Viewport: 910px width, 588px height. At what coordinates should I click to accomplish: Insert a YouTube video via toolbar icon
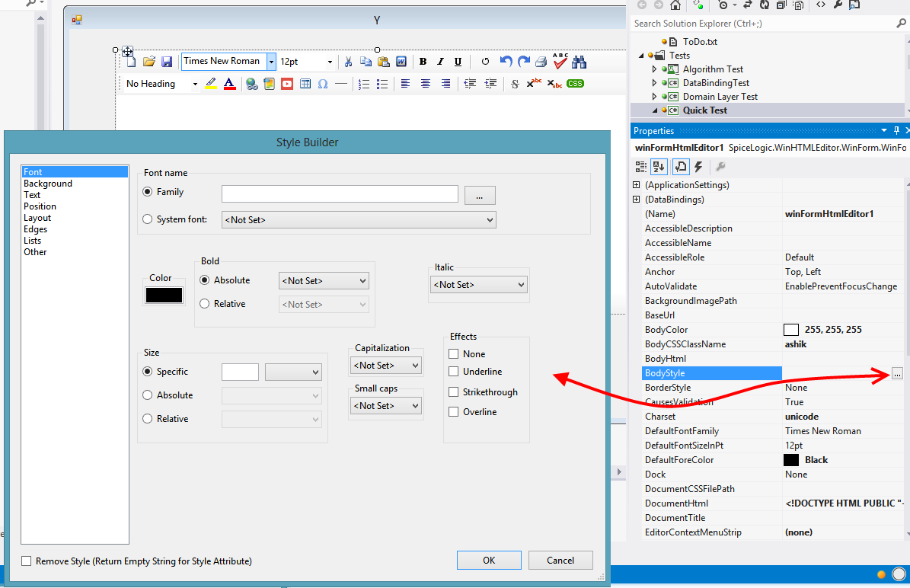(287, 84)
